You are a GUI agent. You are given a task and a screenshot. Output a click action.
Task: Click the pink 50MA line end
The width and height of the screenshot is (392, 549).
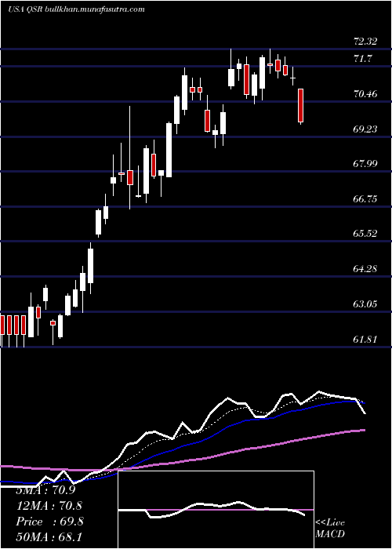click(363, 430)
